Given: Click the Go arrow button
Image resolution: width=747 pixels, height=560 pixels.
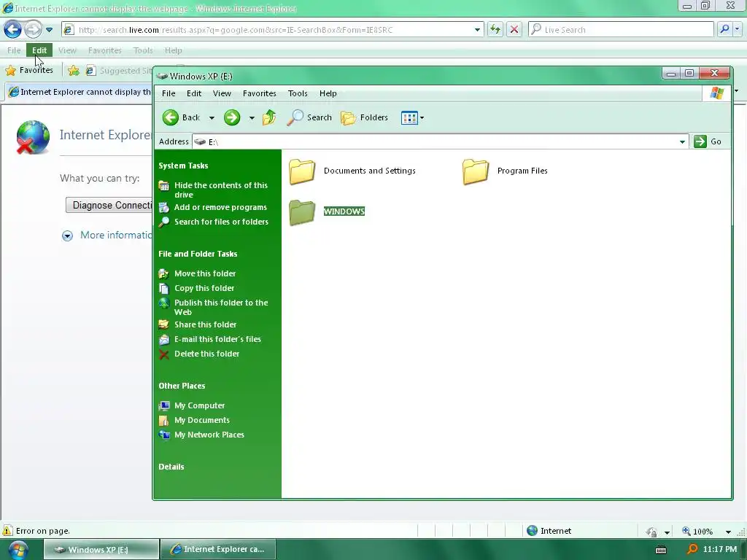Looking at the screenshot, I should (708, 141).
